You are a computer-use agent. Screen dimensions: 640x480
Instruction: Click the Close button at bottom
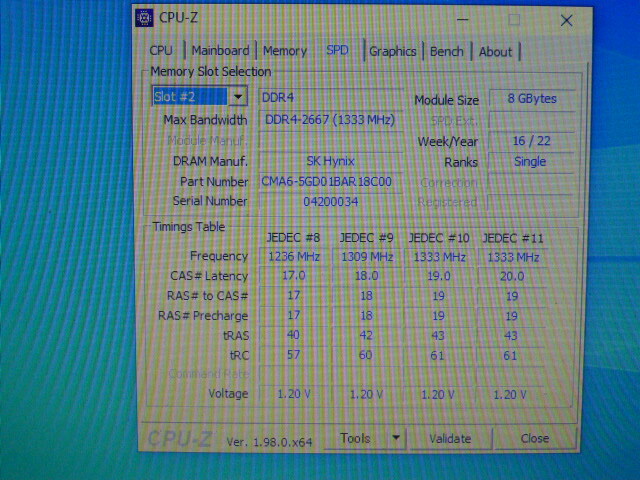[535, 438]
